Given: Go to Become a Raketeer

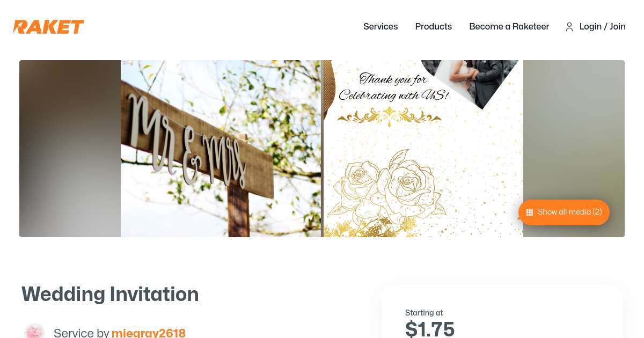Looking at the screenshot, I should (x=509, y=26).
